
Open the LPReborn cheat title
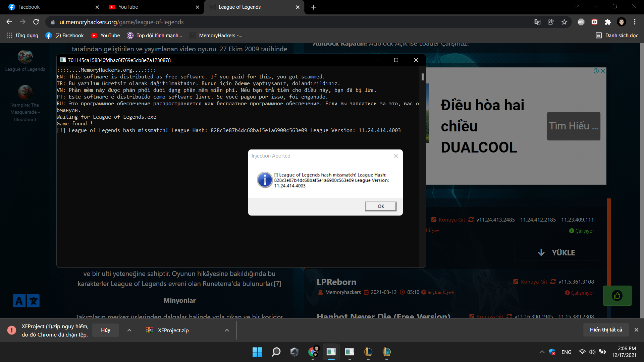(336, 282)
